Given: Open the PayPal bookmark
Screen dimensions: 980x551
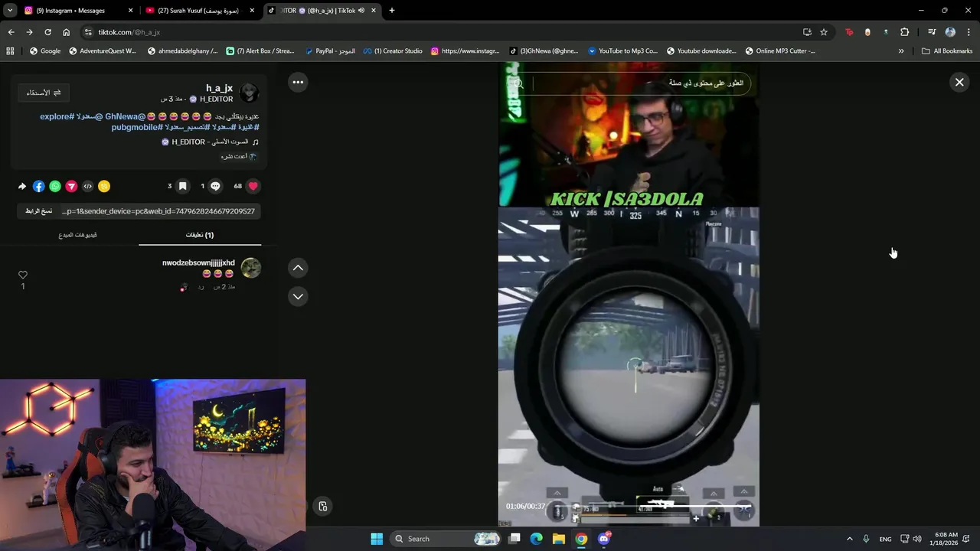Looking at the screenshot, I should 330,51.
